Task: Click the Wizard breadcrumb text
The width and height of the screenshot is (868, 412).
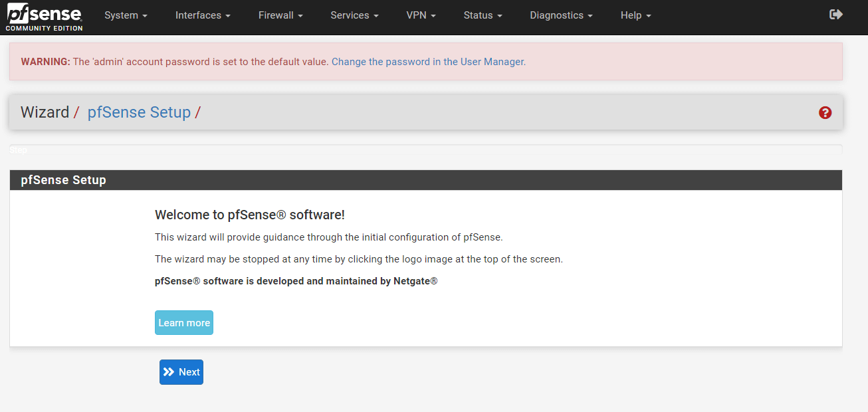Action: click(x=45, y=112)
